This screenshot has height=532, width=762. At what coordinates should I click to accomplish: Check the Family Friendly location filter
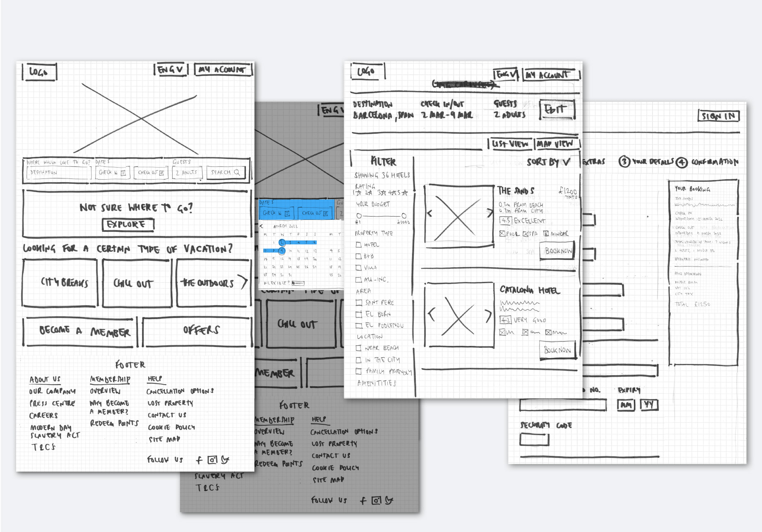click(359, 371)
